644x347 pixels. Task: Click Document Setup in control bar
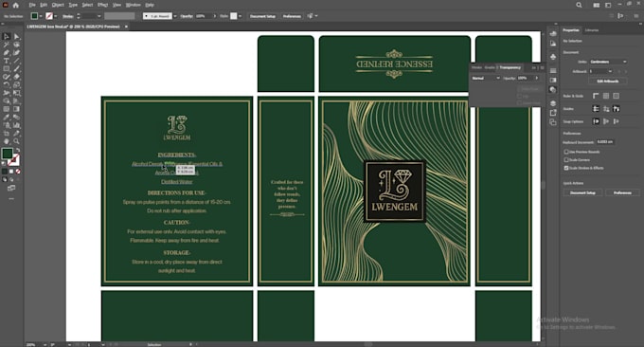tap(262, 16)
